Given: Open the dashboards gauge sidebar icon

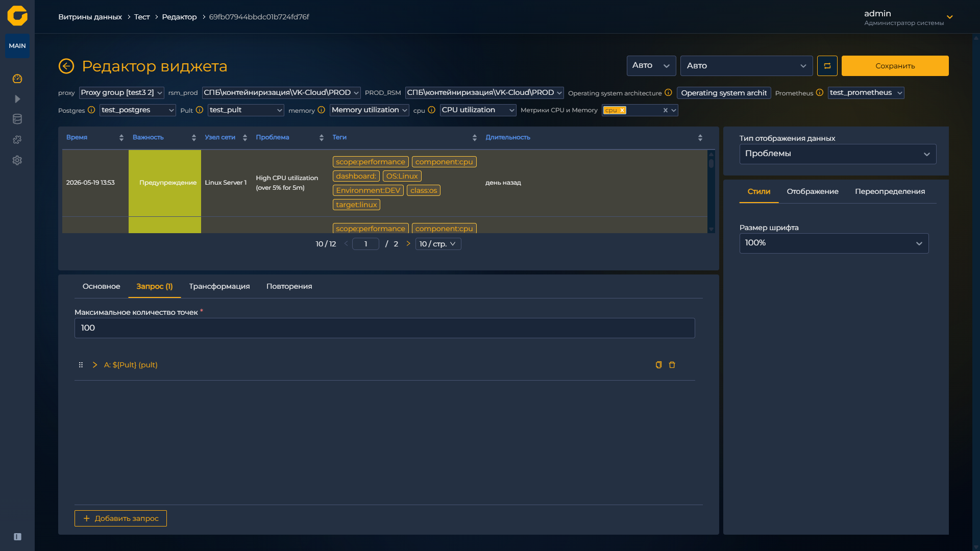Looking at the screenshot, I should 17,79.
